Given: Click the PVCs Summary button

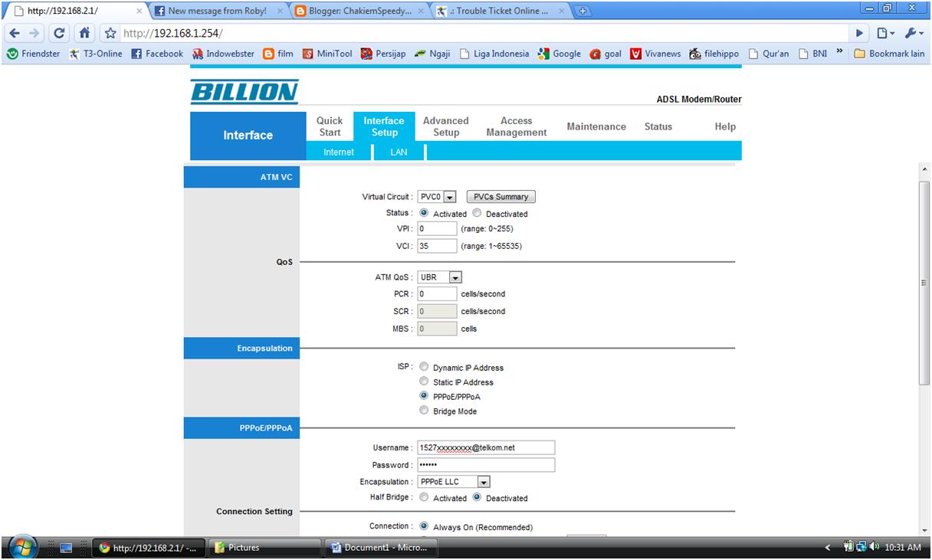Looking at the screenshot, I should click(x=500, y=196).
